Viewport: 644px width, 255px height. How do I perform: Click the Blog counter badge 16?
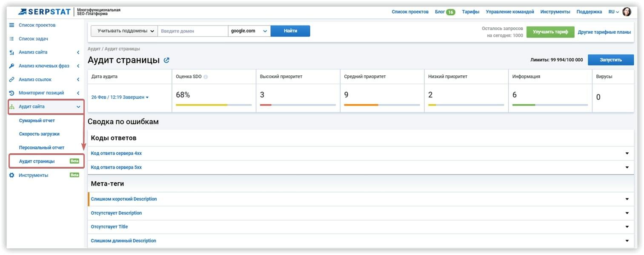pyautogui.click(x=450, y=12)
